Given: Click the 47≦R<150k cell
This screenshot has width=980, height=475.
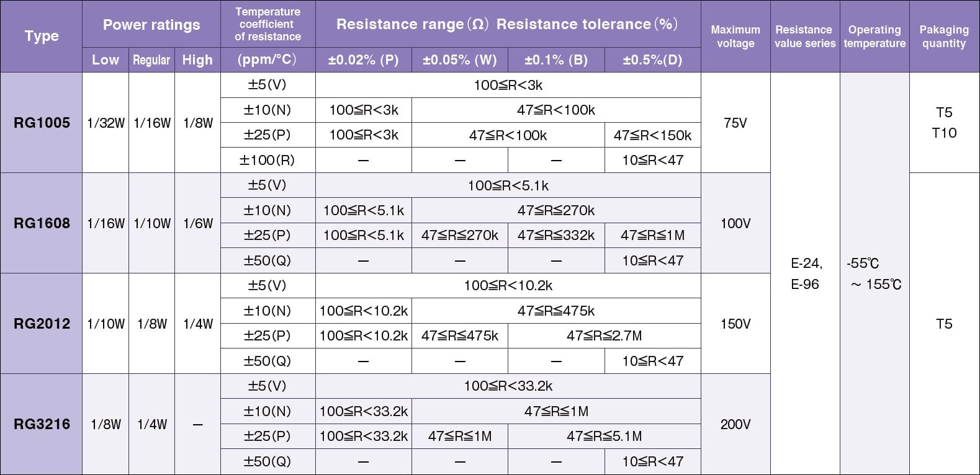Looking at the screenshot, I should coord(652,135).
